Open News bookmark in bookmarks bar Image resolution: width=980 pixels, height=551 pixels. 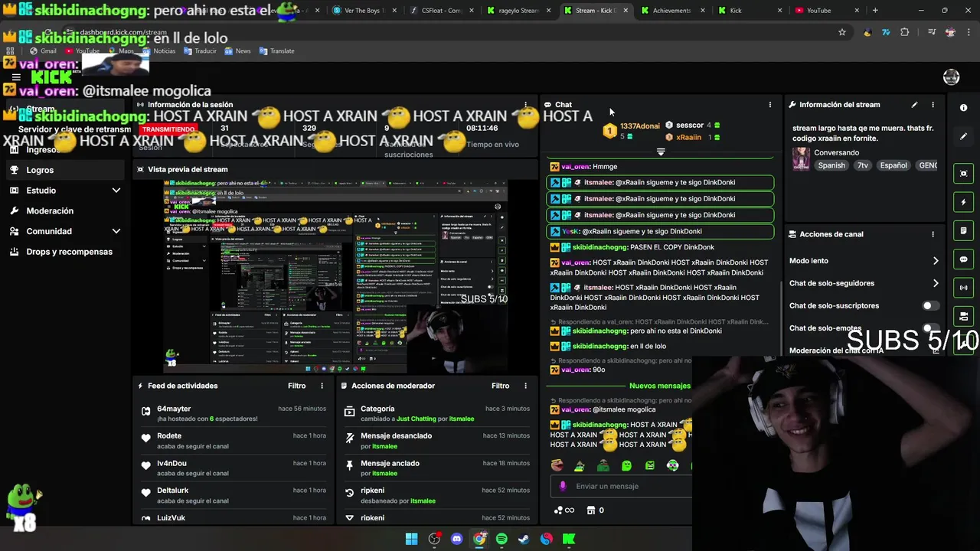tap(237, 51)
